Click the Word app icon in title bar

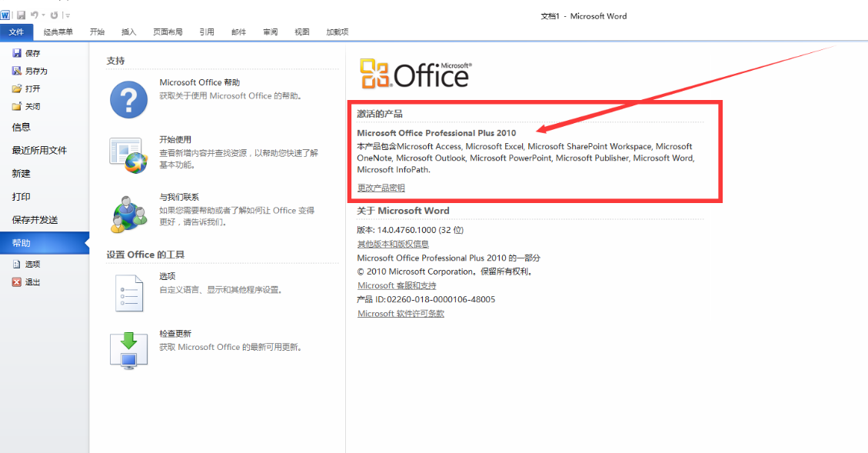pos(5,15)
